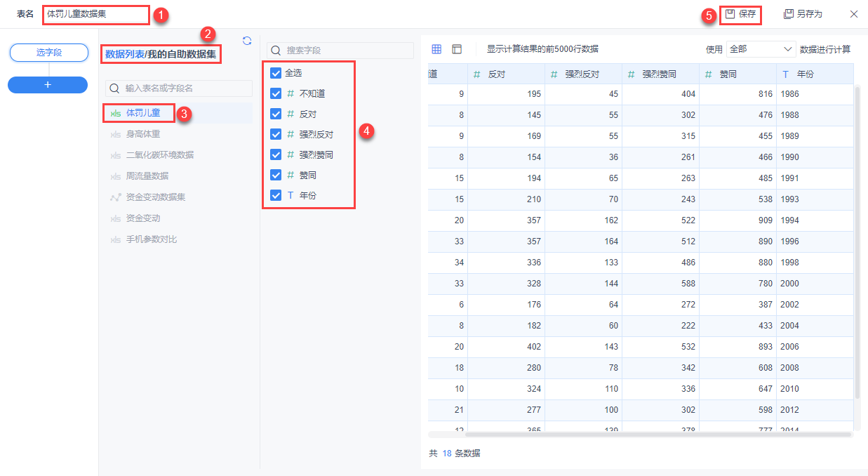Toggle the 全选 checkbox
This screenshot has width=868, height=476.
point(276,73)
